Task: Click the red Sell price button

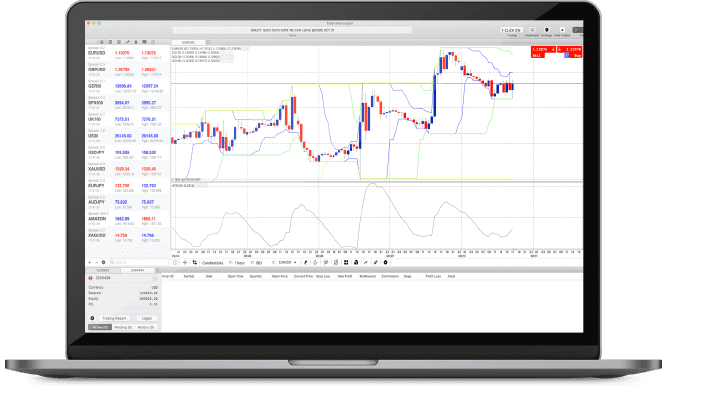Action: tap(543, 52)
